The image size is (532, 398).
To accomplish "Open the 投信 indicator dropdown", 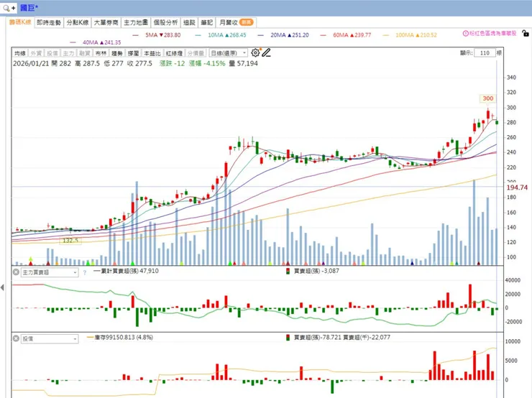I will [x=50, y=338].
